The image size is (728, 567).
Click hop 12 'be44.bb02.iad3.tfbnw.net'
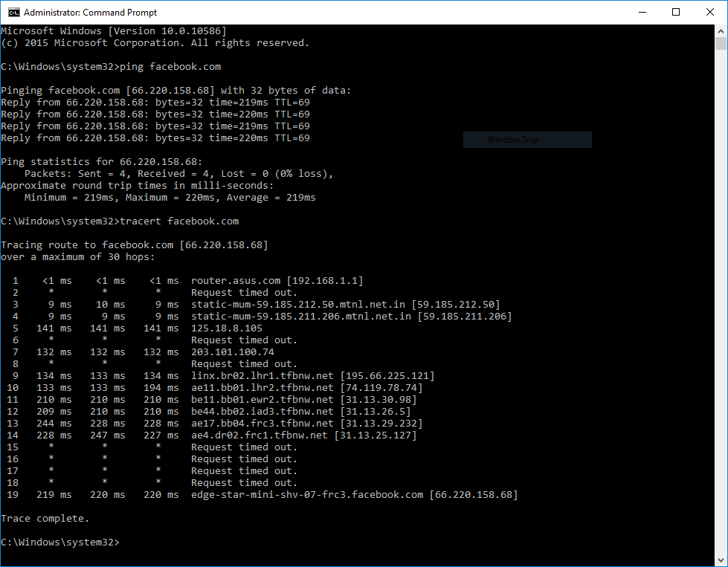(262, 412)
